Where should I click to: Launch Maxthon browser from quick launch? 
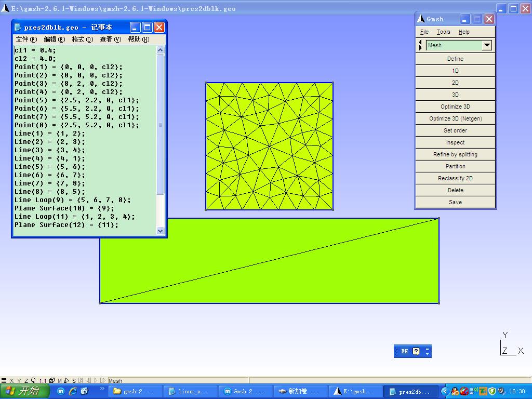tap(60, 391)
